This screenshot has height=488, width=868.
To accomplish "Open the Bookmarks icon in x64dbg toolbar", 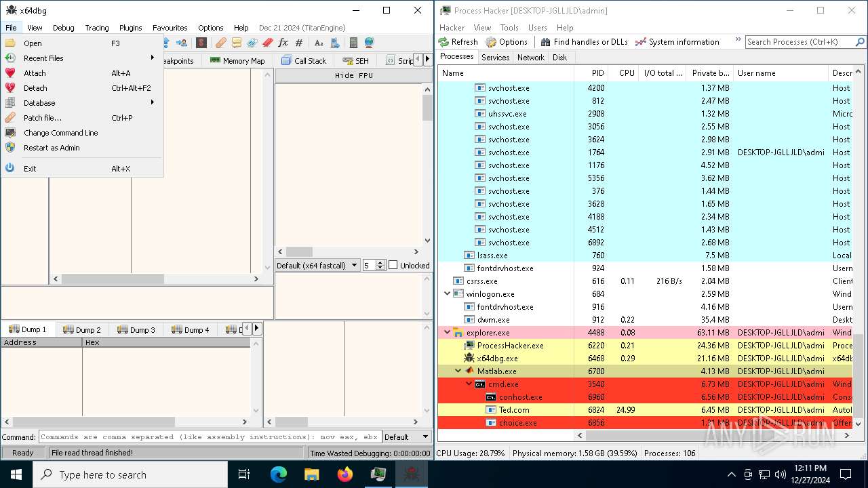I will click(268, 43).
